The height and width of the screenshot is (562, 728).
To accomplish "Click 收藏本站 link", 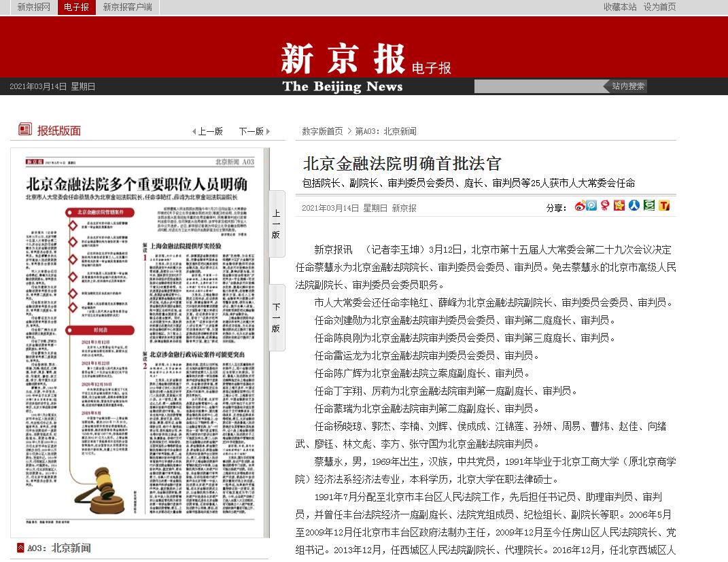I will (620, 7).
